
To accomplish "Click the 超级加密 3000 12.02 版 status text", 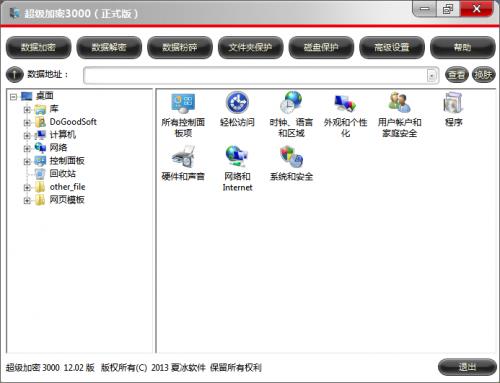I will (50, 368).
